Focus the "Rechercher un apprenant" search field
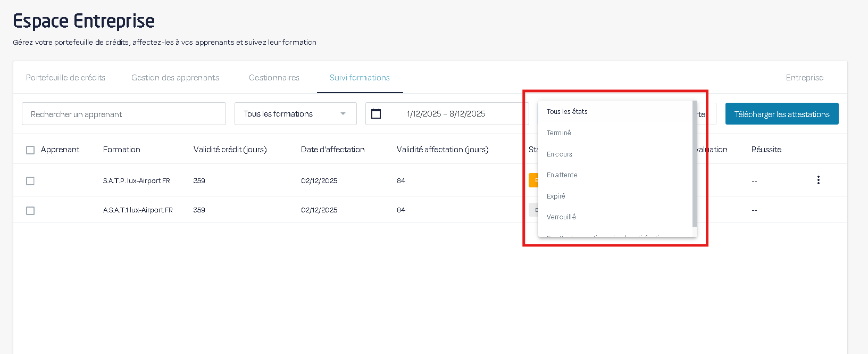This screenshot has height=354, width=868. (x=123, y=114)
